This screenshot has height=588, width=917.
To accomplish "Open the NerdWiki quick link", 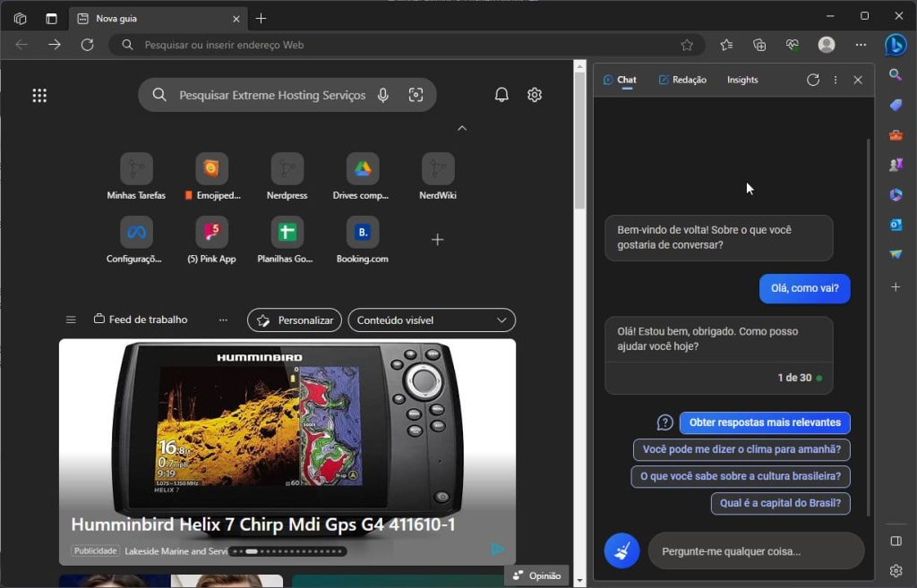I will pos(437,176).
